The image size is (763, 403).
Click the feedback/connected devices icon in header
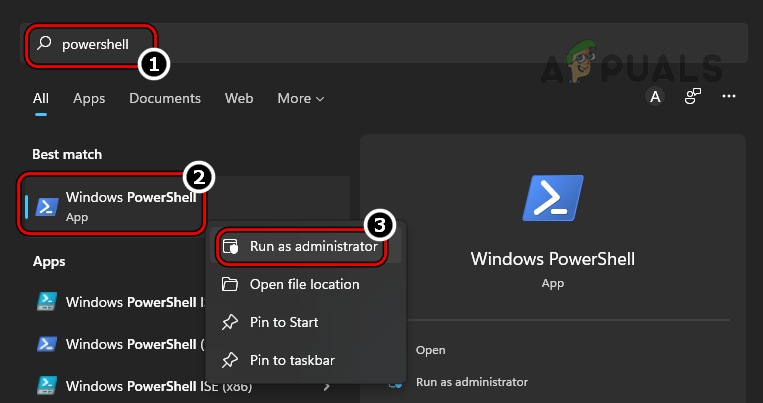pyautogui.click(x=692, y=97)
